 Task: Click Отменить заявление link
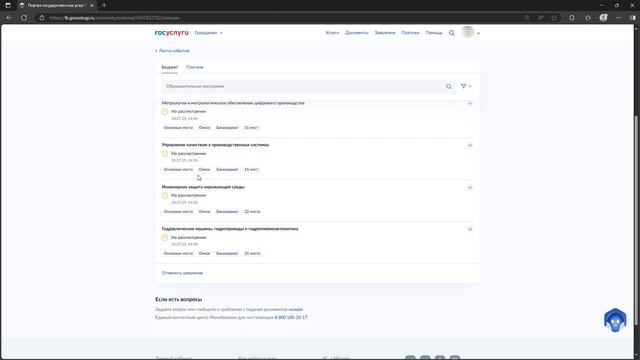click(182, 273)
